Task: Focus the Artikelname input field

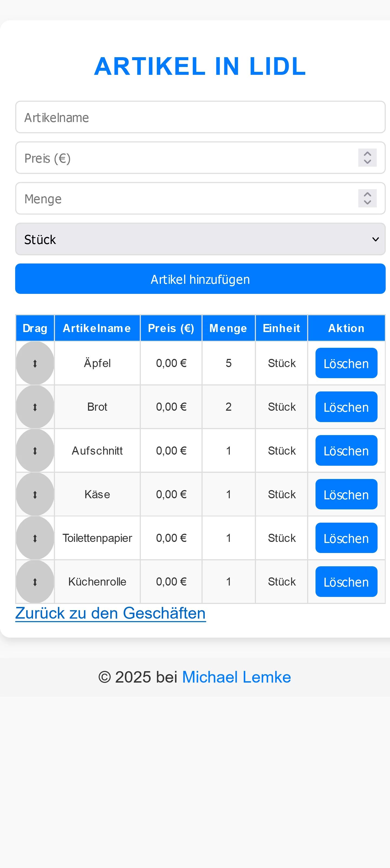Action: tap(200, 117)
